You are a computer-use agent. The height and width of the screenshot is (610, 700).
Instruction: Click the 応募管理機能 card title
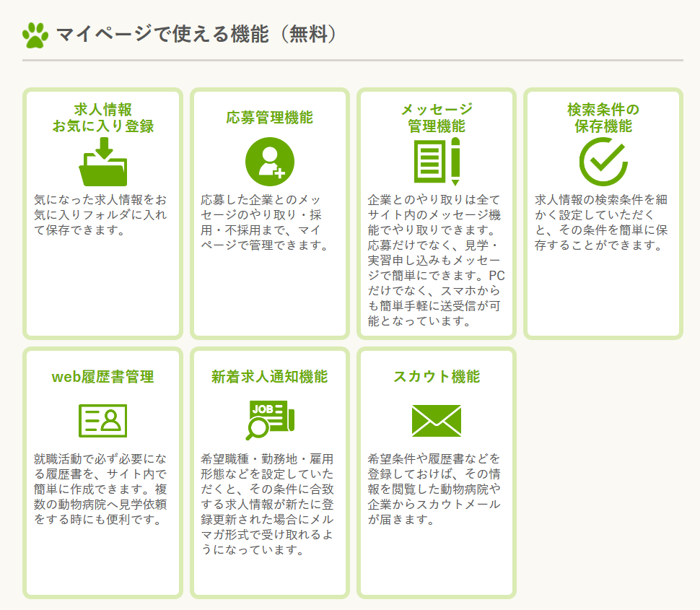[x=270, y=118]
